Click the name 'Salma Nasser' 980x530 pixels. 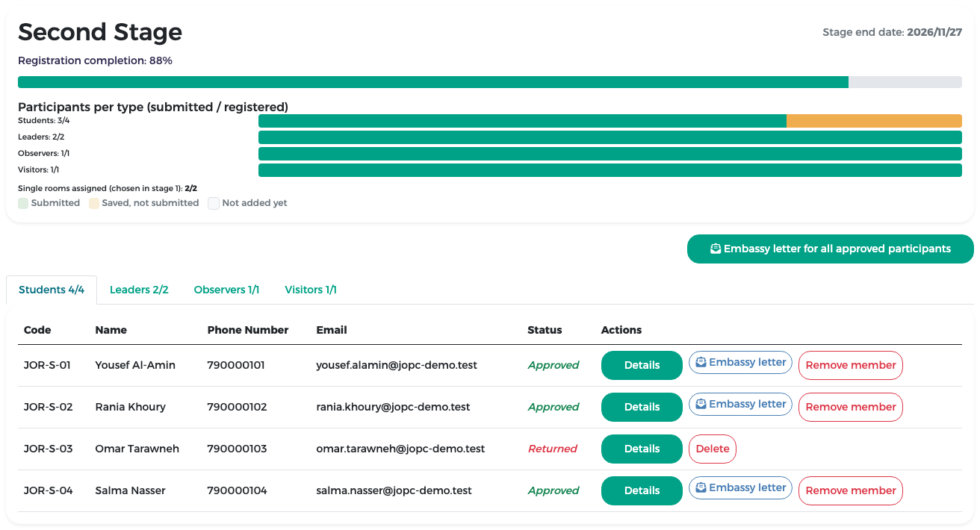[131, 490]
